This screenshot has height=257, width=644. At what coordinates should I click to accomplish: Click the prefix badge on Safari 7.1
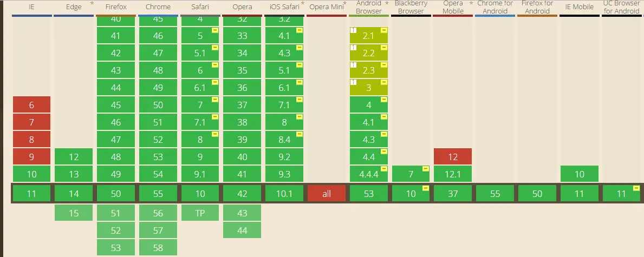[215, 116]
